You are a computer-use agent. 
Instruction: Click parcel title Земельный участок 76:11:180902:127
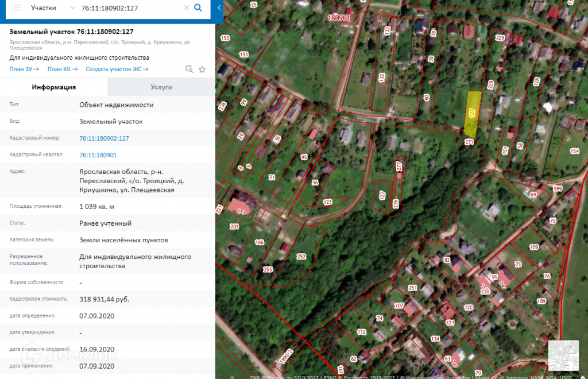click(71, 32)
